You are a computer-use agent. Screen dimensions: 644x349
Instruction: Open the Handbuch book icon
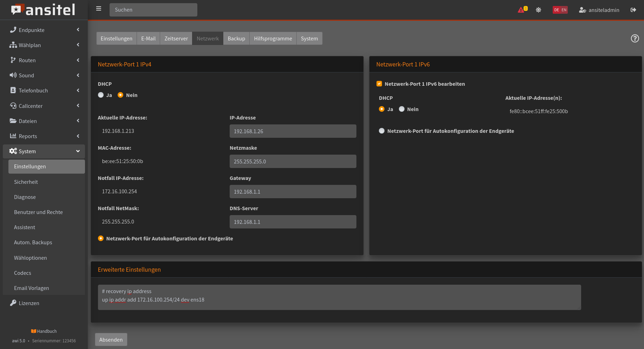click(x=33, y=331)
